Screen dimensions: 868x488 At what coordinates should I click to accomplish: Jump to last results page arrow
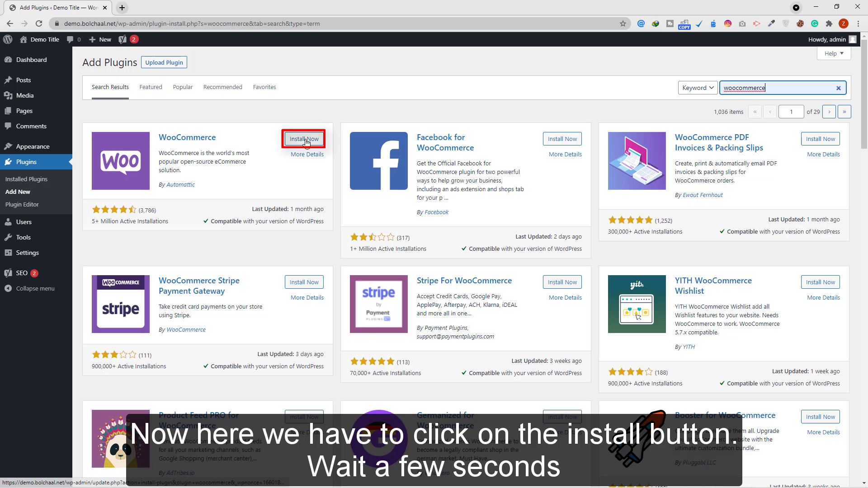(x=844, y=112)
